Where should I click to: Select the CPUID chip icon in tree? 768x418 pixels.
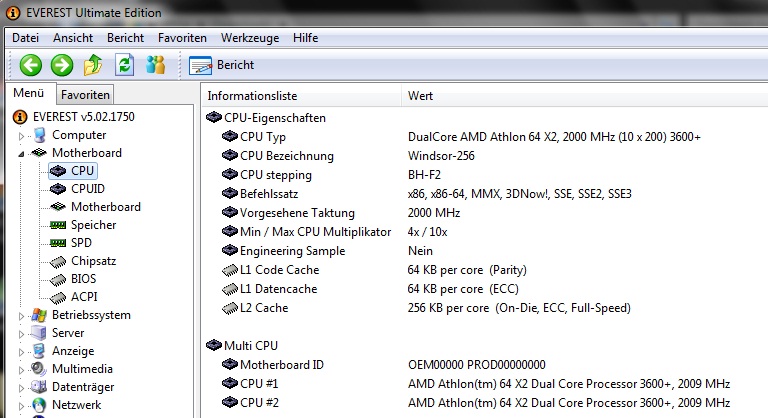tap(58, 189)
